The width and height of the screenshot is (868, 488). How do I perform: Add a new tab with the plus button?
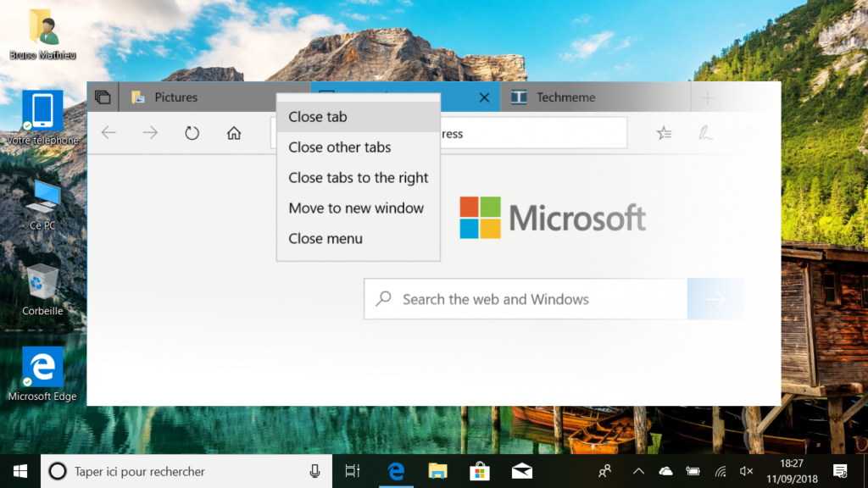point(707,98)
